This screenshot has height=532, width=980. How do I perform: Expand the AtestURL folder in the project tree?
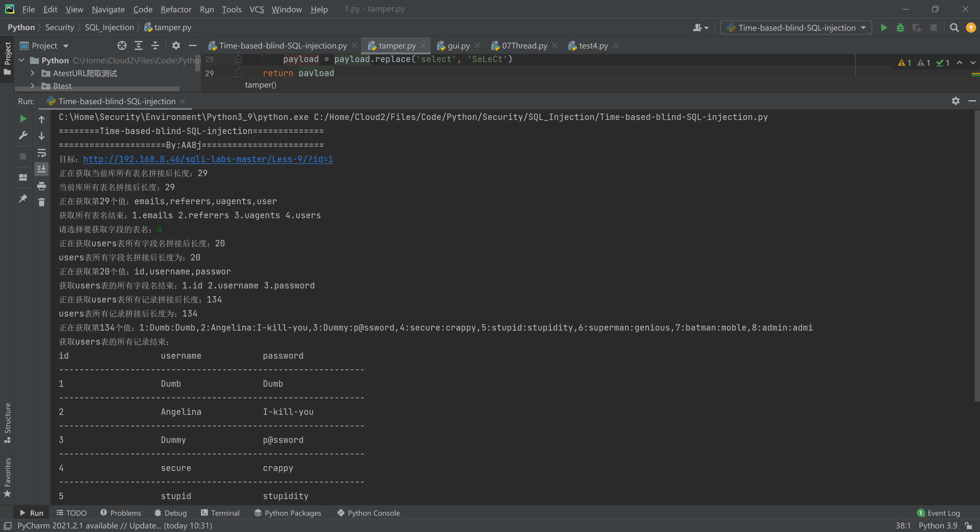[x=33, y=73]
